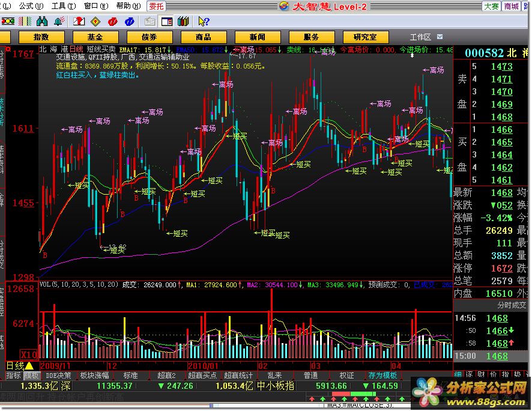Open the 工具(T) menu
This screenshot has width=532, height=411.
tap(58, 6)
